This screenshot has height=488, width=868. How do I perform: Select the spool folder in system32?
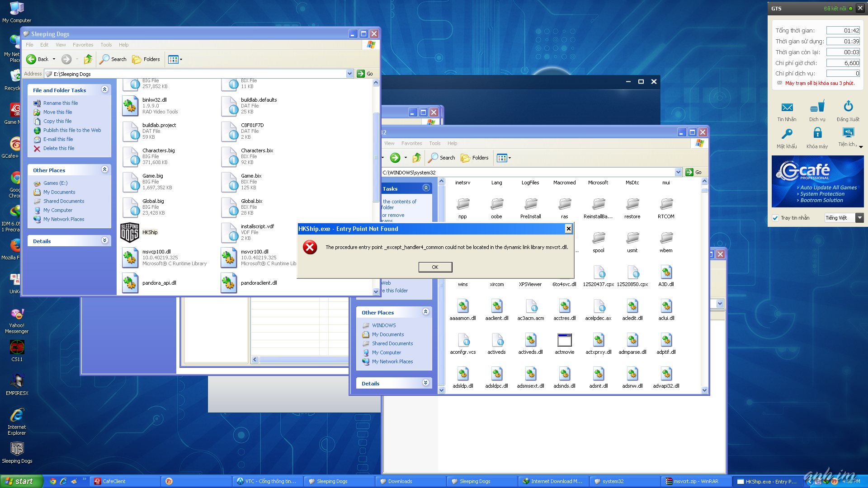599,238
